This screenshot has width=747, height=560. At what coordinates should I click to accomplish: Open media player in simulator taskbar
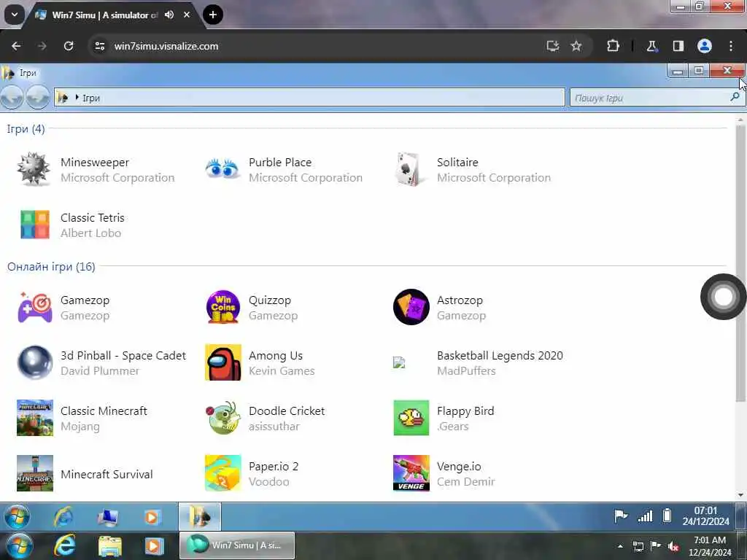[152, 517]
